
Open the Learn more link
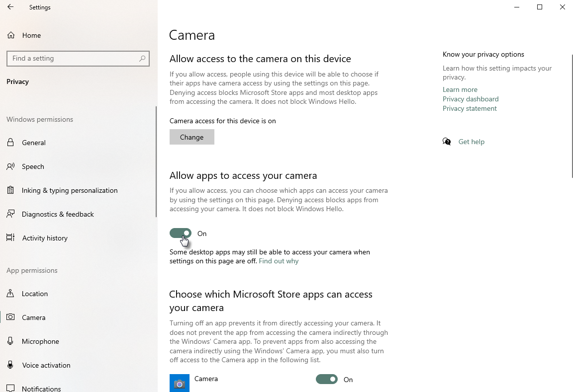tap(460, 89)
